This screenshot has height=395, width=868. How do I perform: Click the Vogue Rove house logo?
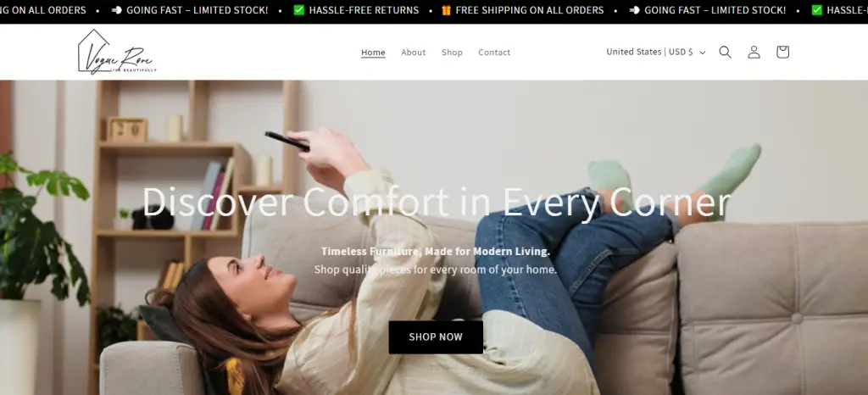pos(117,52)
